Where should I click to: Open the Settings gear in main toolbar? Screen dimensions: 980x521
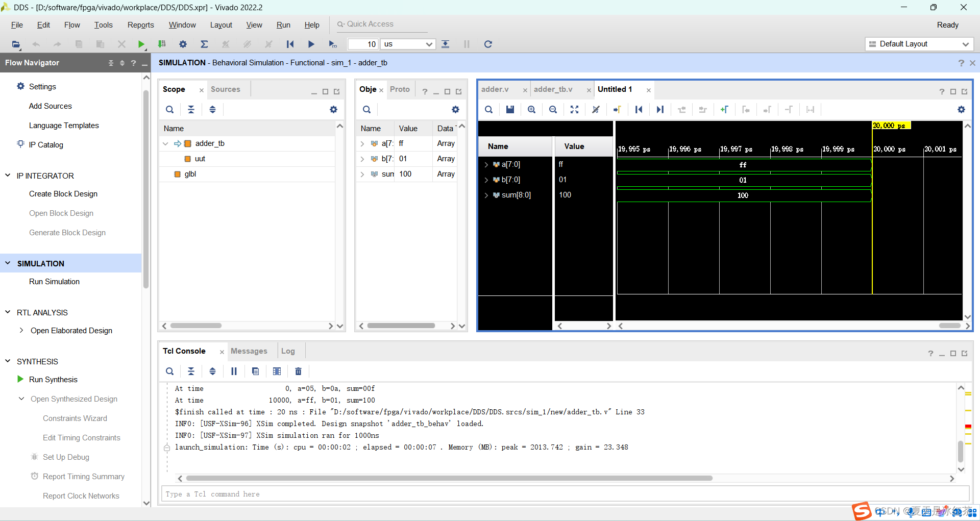pos(183,44)
